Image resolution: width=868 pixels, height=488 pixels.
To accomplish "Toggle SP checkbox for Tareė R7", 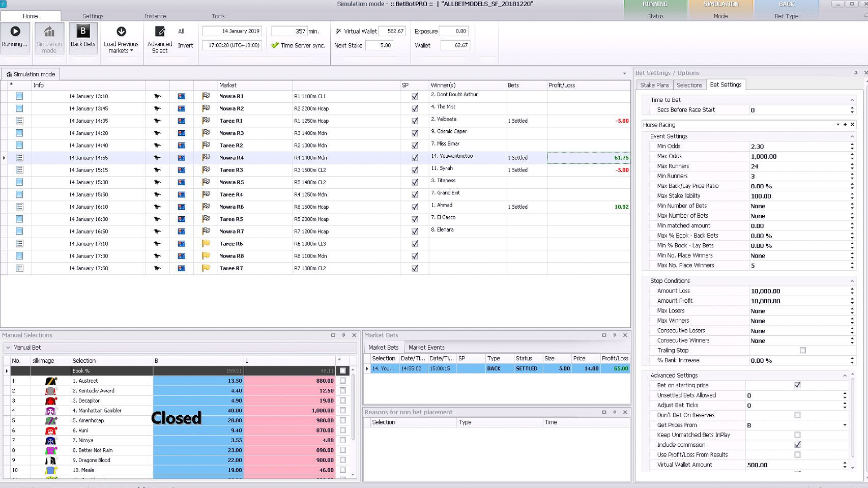I will tap(415, 268).
